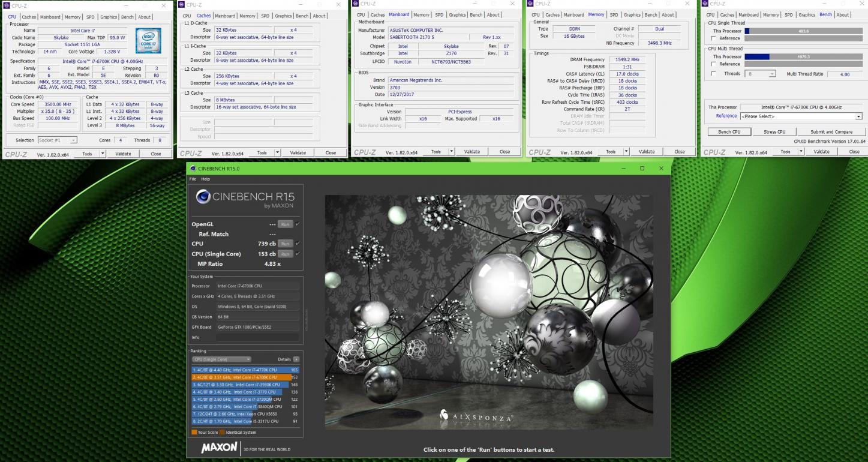This screenshot has width=868, height=462.
Task: Open the Reference <Please Select> dropdown
Action: click(801, 116)
